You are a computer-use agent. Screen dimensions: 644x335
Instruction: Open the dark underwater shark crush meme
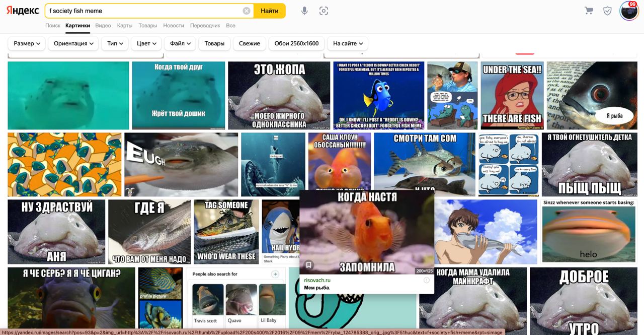273,164
